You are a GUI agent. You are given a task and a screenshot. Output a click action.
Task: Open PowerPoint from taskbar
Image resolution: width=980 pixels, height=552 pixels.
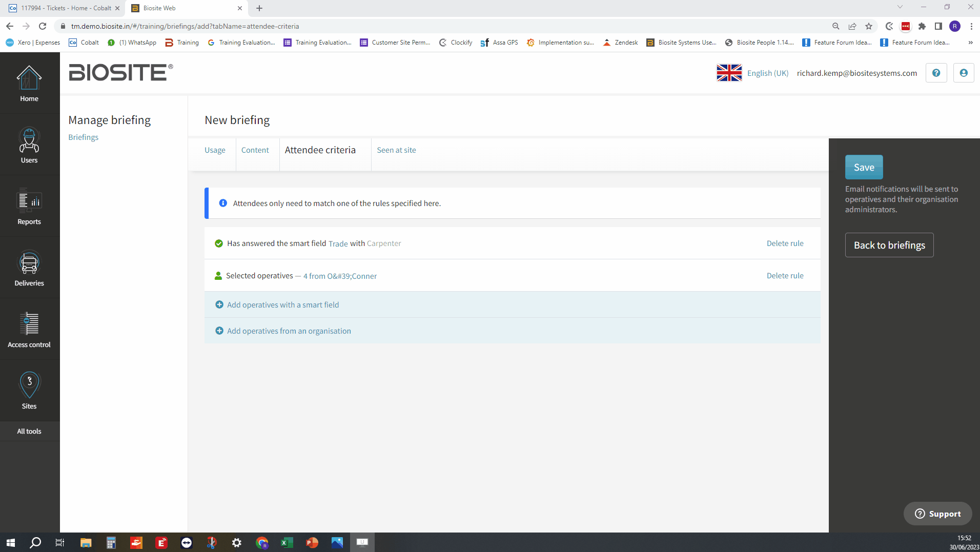pyautogui.click(x=312, y=542)
